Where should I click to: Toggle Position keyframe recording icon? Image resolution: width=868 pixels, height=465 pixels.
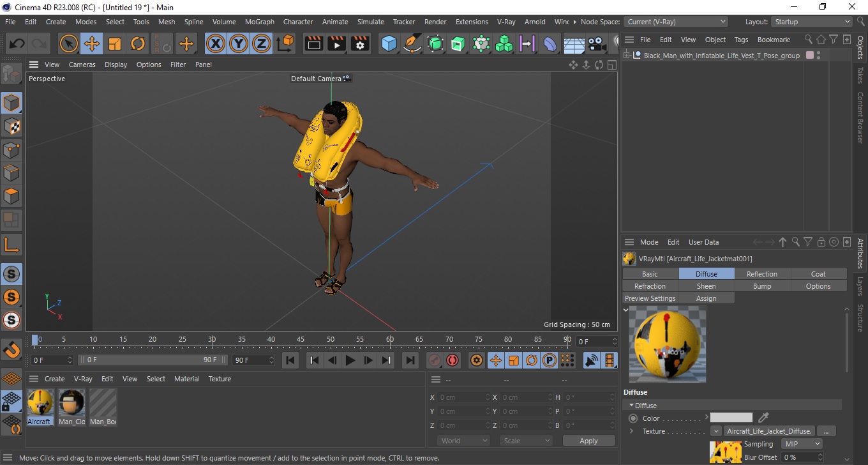click(x=495, y=360)
